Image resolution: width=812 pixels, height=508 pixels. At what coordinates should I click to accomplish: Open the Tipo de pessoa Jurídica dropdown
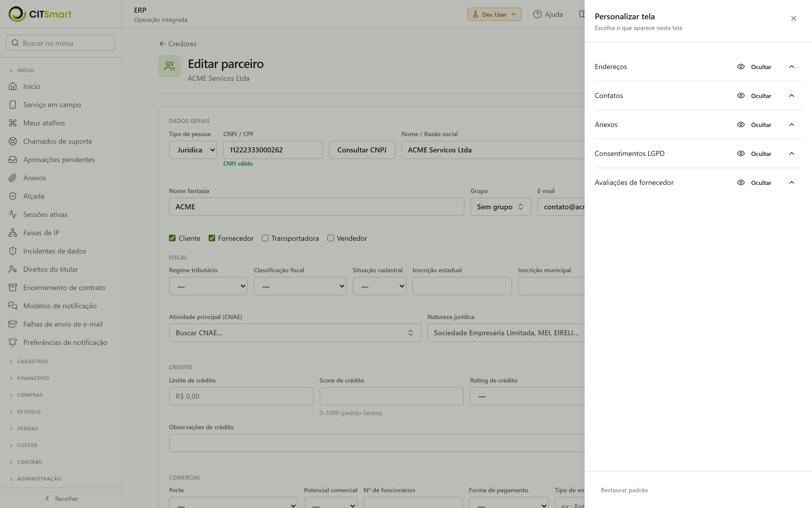coord(193,150)
